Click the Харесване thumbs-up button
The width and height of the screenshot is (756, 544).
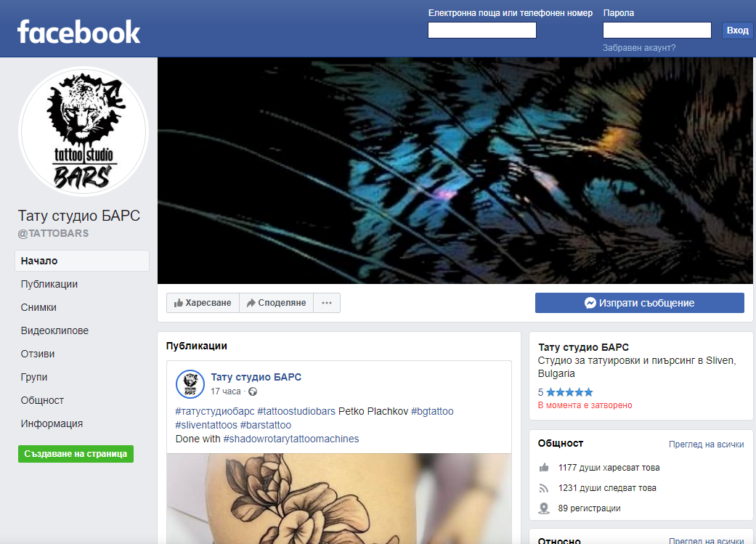pyautogui.click(x=203, y=303)
